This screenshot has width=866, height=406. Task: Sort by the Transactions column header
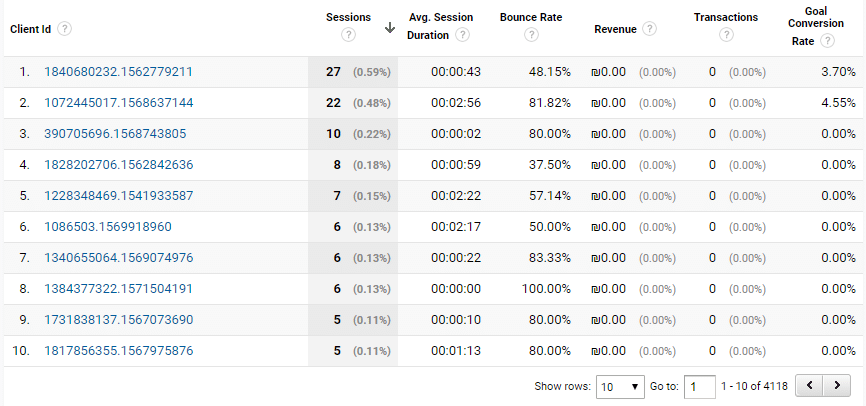pyautogui.click(x=726, y=18)
